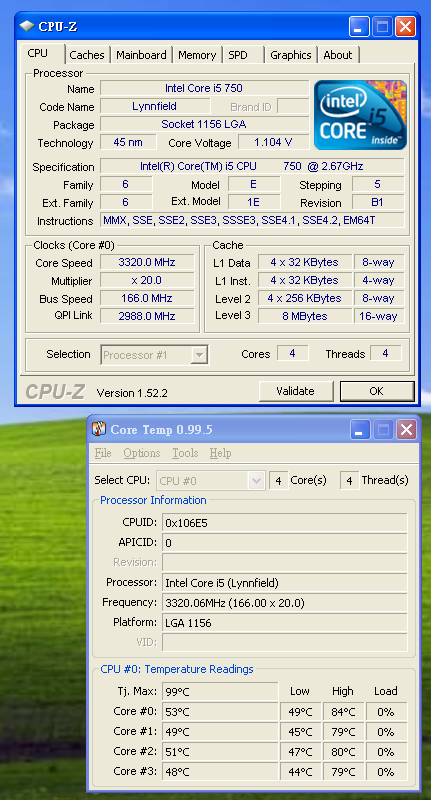This screenshot has height=800, width=431.
Task: Click the Multiplier value 'x 20.0'
Action: [147, 280]
